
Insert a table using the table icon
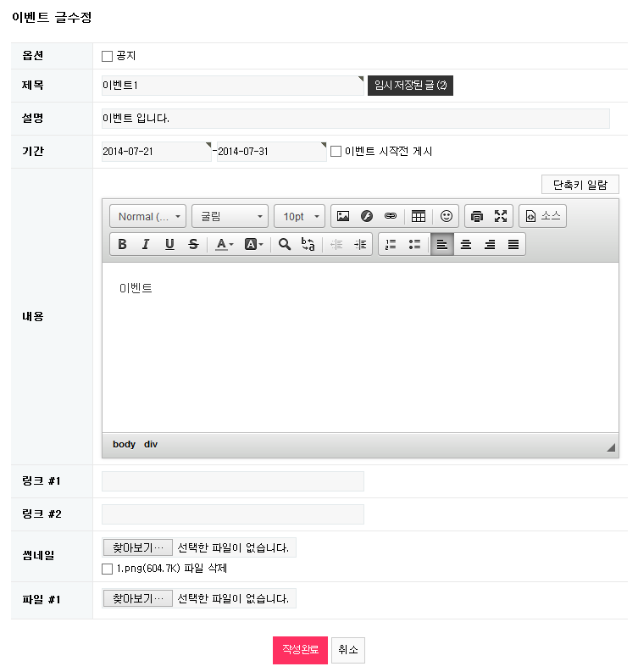point(419,216)
